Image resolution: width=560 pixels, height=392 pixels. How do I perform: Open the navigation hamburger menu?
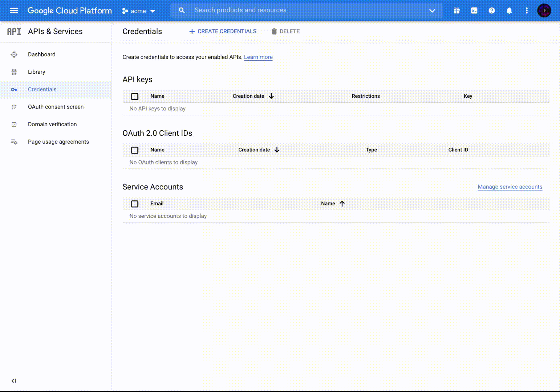click(14, 10)
